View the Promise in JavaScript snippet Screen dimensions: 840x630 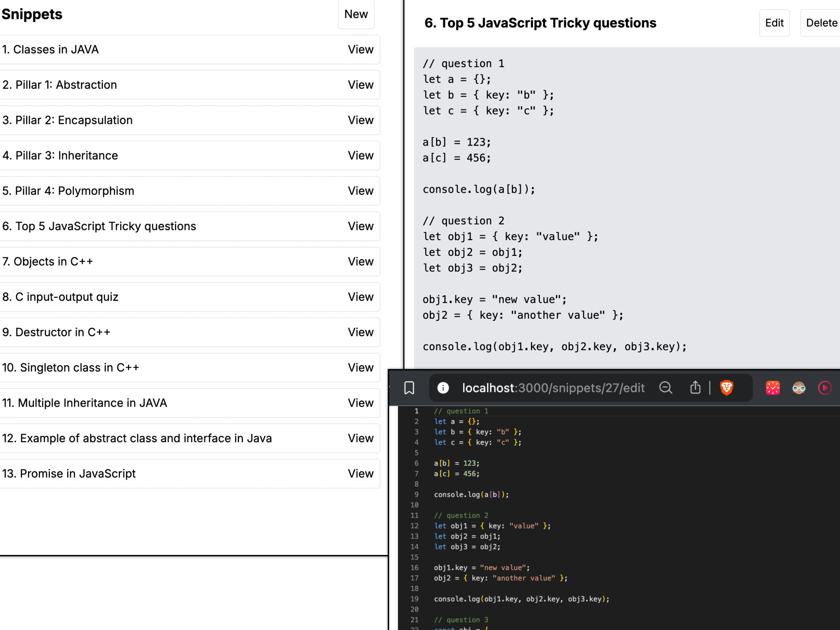point(360,473)
